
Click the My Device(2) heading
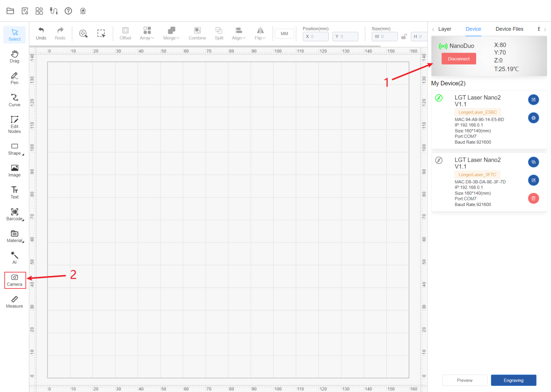pyautogui.click(x=448, y=83)
